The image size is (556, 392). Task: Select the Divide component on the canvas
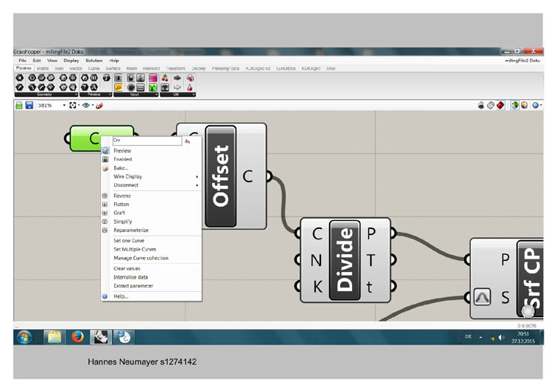pos(345,260)
